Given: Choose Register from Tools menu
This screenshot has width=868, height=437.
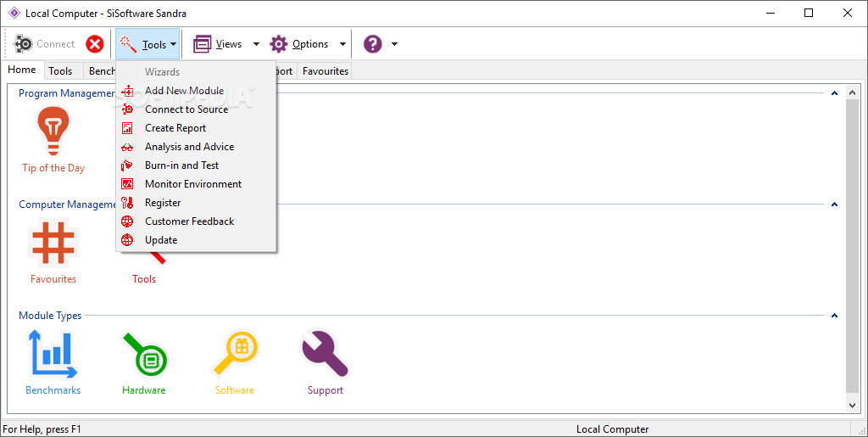Looking at the screenshot, I should coord(163,203).
